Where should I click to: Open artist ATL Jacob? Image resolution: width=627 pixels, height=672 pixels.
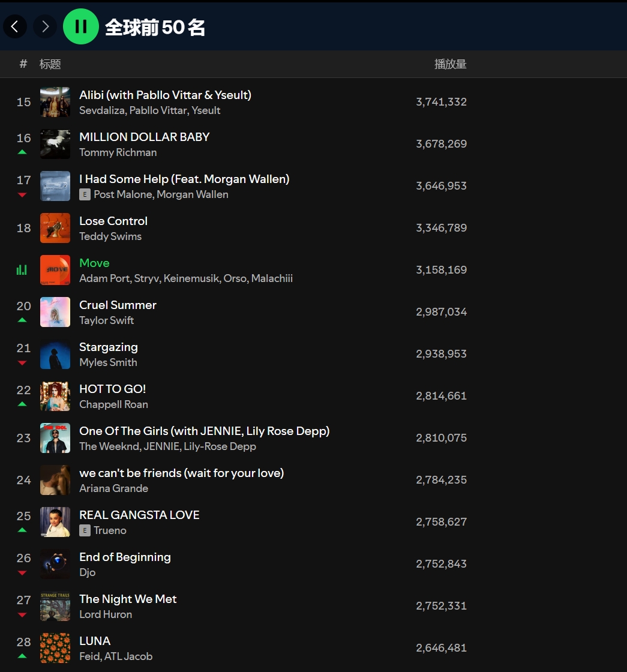point(128,656)
